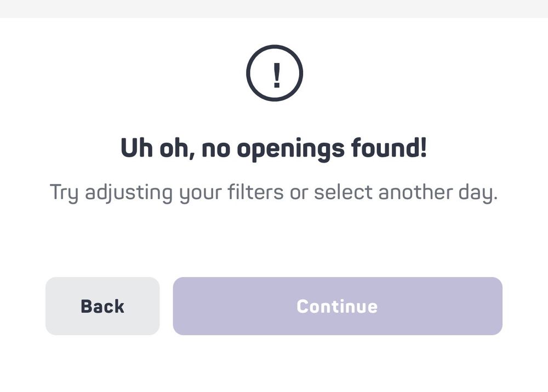Viewport: 548px width, 392px height.
Task: Click the gray strip at the top edge
Action: coord(274,8)
